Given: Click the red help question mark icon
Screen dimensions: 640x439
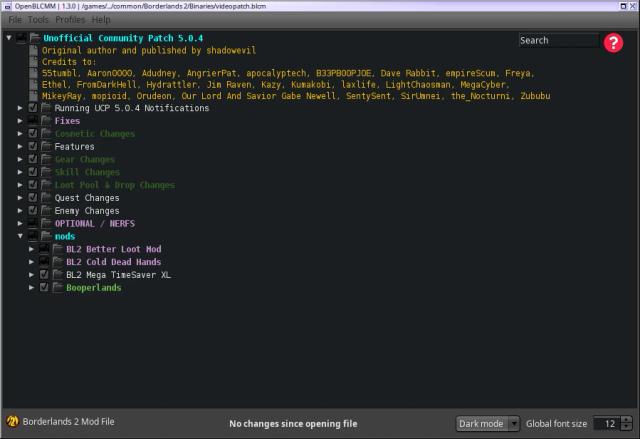Looking at the screenshot, I should click(x=613, y=42).
